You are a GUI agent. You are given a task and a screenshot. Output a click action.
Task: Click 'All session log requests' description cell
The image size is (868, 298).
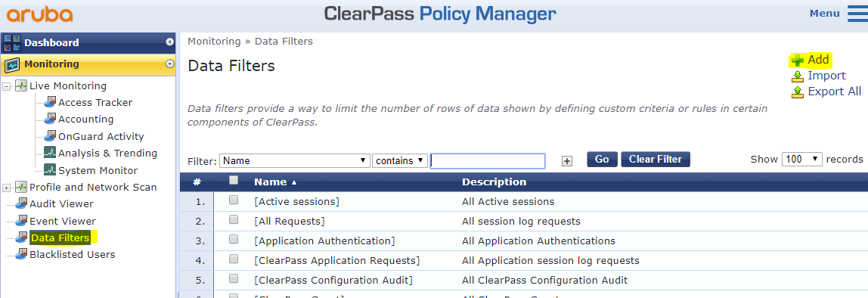(x=521, y=221)
